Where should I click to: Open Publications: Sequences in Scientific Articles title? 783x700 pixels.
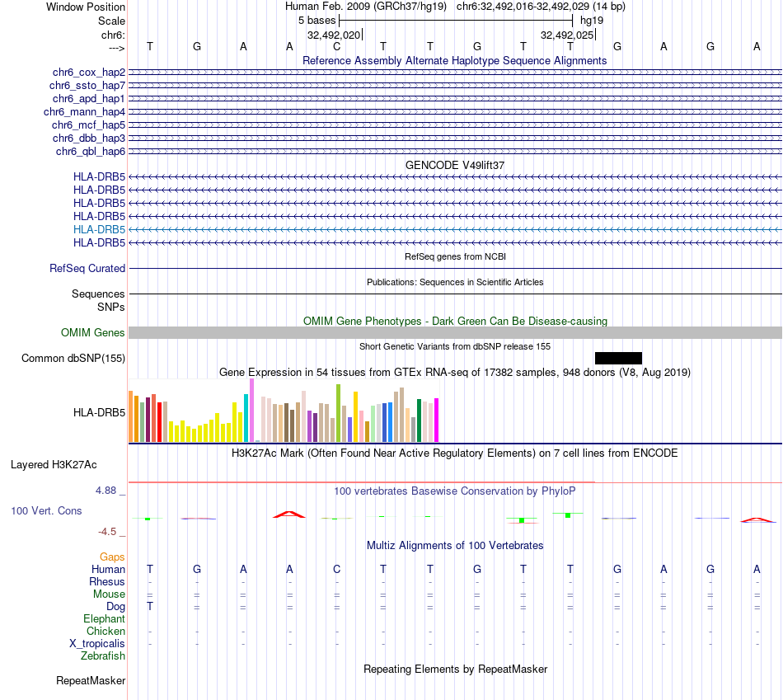(455, 282)
